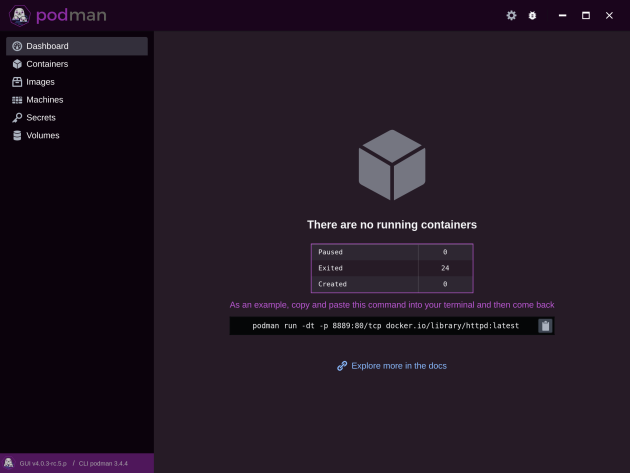The width and height of the screenshot is (630, 473).
Task: Click the large container cube graphic
Action: pyautogui.click(x=392, y=164)
